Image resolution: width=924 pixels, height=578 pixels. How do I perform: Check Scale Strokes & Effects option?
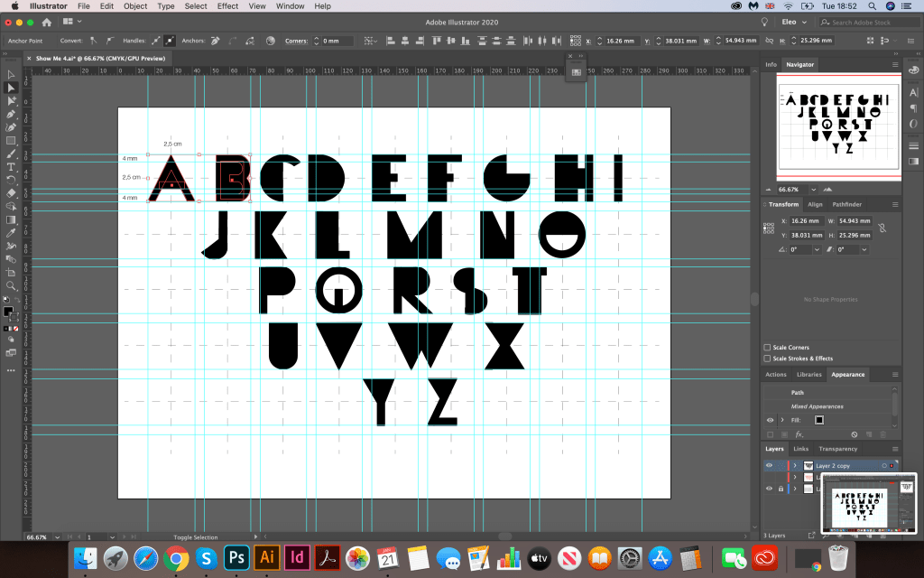[768, 359]
